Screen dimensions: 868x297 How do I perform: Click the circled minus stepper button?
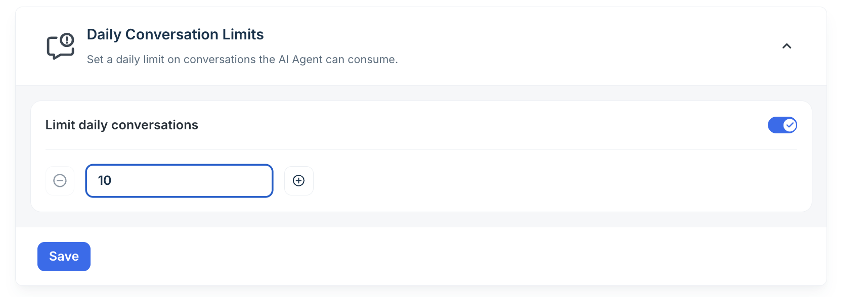point(60,180)
